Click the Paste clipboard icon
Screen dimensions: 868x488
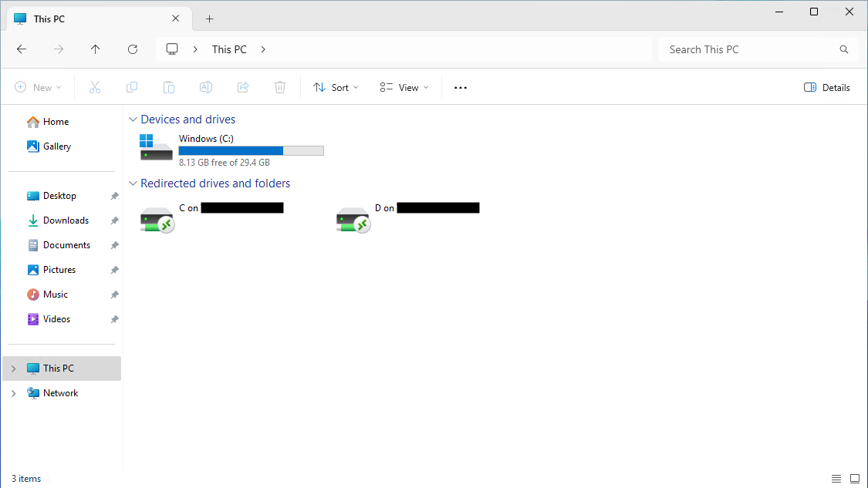tap(169, 87)
